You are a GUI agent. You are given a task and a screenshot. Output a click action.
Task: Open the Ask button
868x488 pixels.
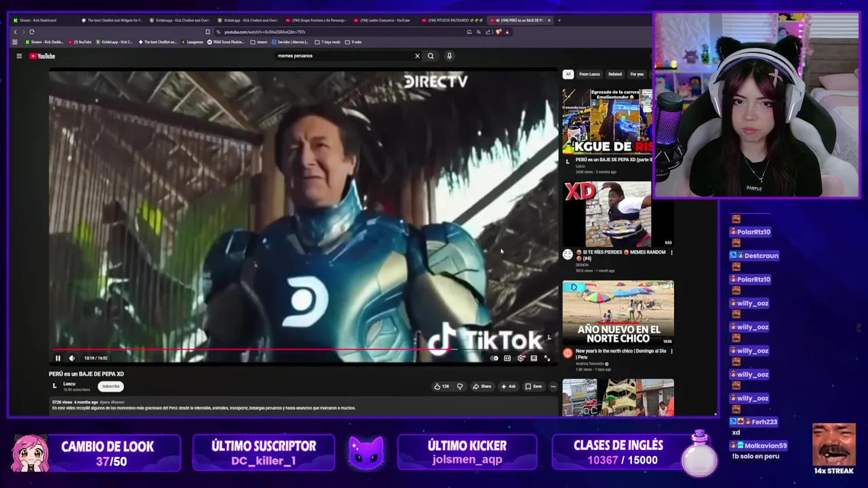508,386
